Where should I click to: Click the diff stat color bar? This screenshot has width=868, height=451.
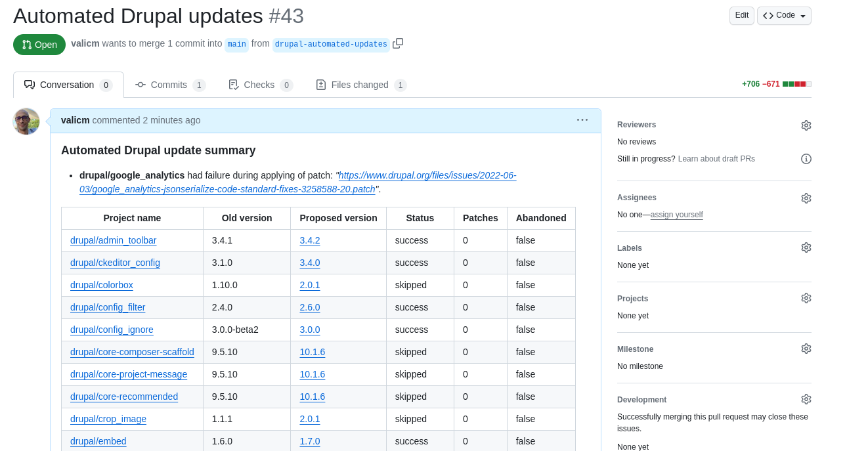pyautogui.click(x=797, y=84)
